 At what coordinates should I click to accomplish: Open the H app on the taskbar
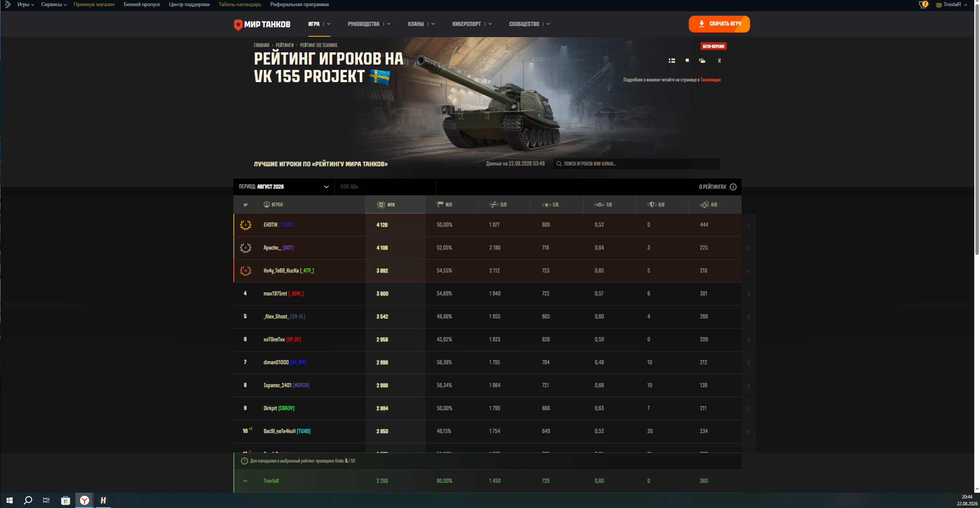(103, 500)
